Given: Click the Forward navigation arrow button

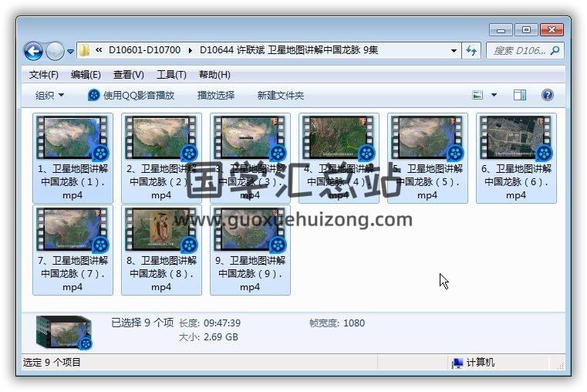Looking at the screenshot, I should tap(55, 51).
